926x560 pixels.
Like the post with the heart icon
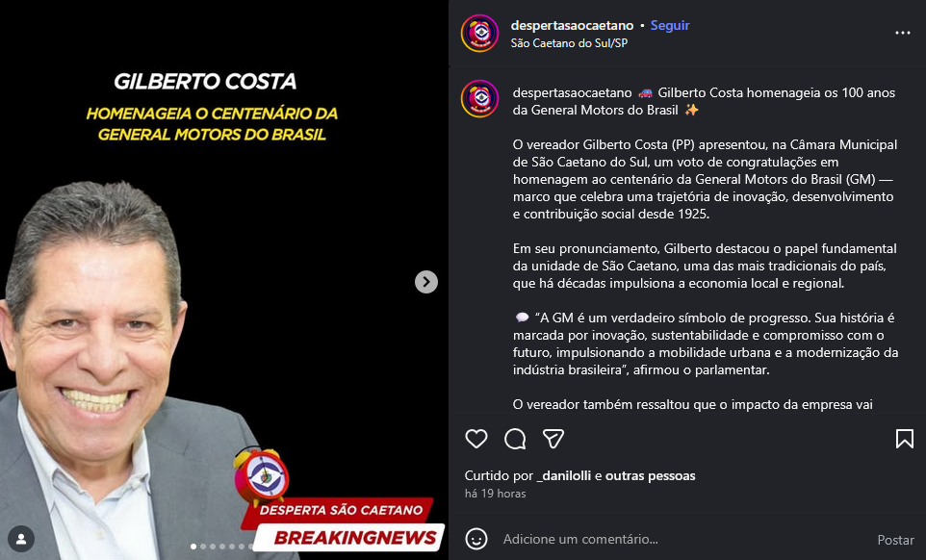click(476, 439)
